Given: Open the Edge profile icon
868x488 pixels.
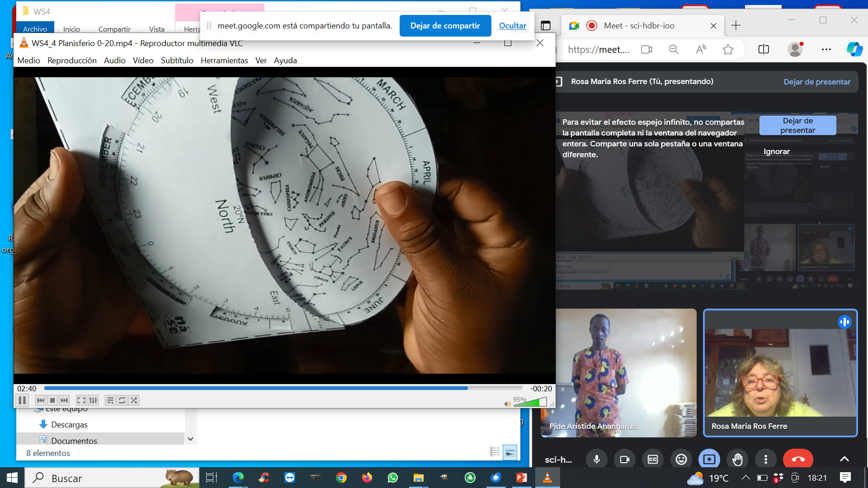Looking at the screenshot, I should (795, 49).
